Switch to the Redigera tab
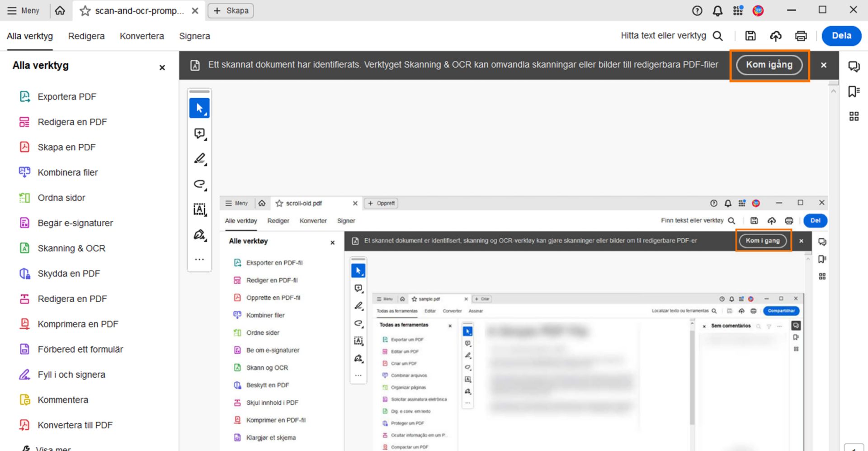 (86, 36)
